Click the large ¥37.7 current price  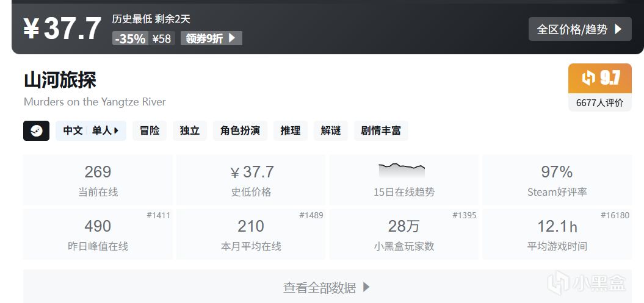click(x=62, y=29)
